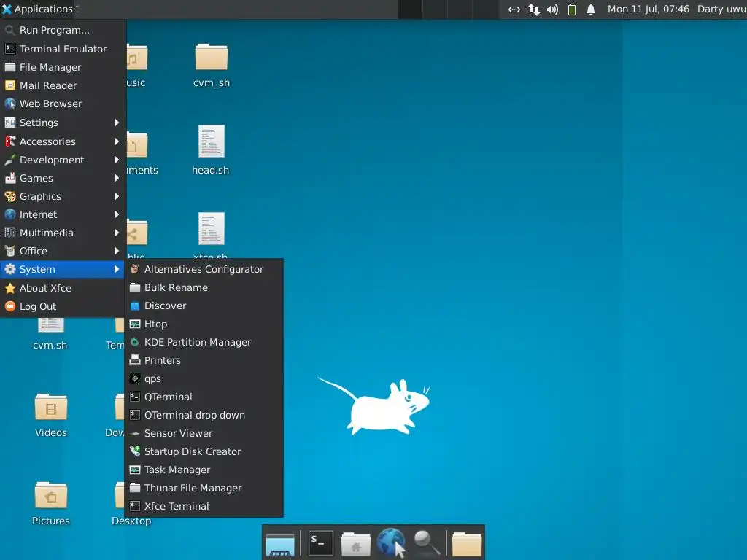Click the Xfce Terminal icon
Image resolution: width=747 pixels, height=560 pixels.
coord(135,506)
